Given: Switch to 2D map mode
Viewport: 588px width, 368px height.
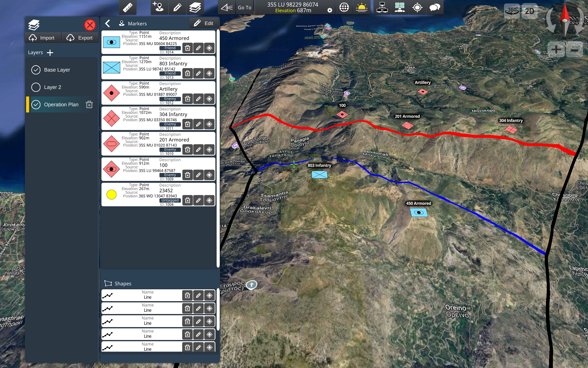Looking at the screenshot, I should click(x=529, y=11).
